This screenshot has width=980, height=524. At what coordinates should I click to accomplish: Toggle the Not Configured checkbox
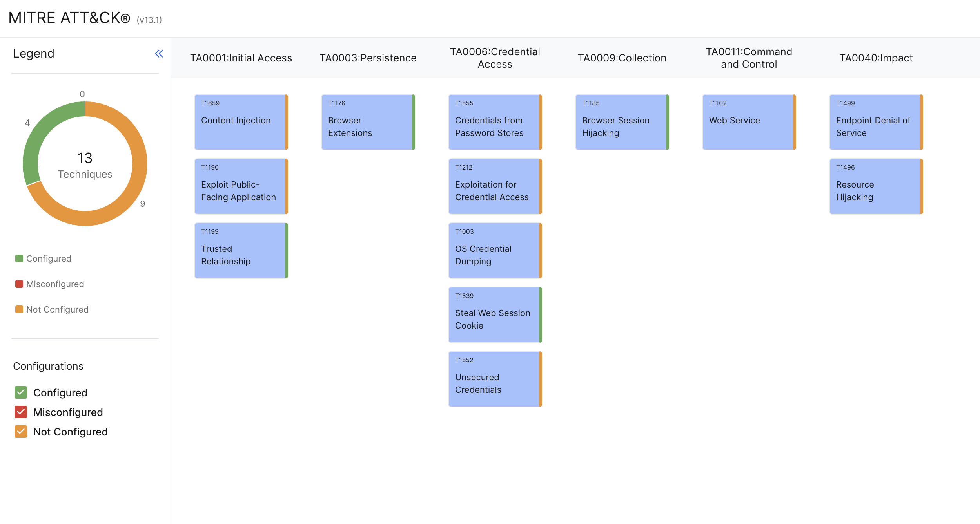point(21,432)
